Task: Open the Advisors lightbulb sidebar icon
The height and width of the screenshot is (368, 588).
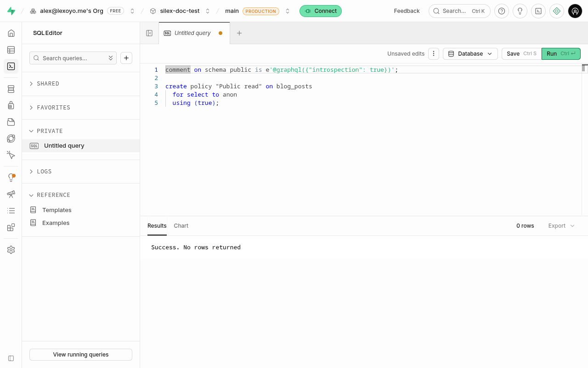Action: tap(11, 178)
